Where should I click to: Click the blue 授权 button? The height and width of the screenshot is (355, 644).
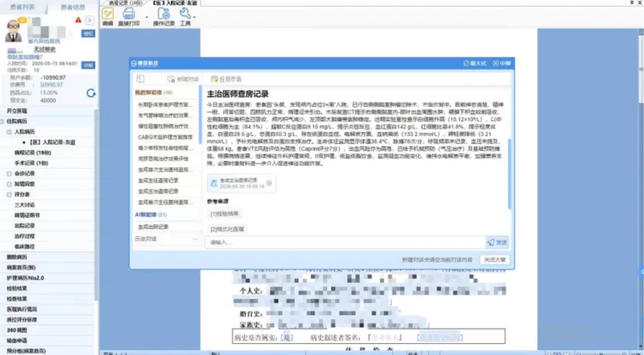(88, 34)
